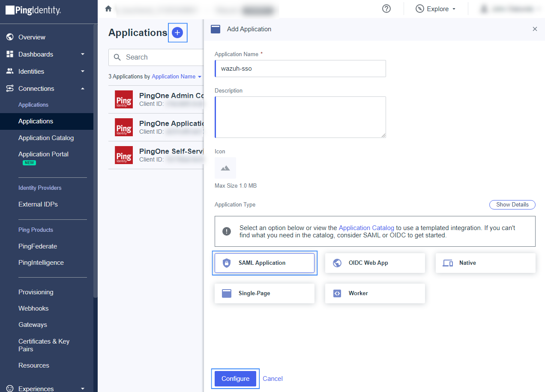This screenshot has width=545, height=392.
Task: Click the Cancel link
Action: 272,379
